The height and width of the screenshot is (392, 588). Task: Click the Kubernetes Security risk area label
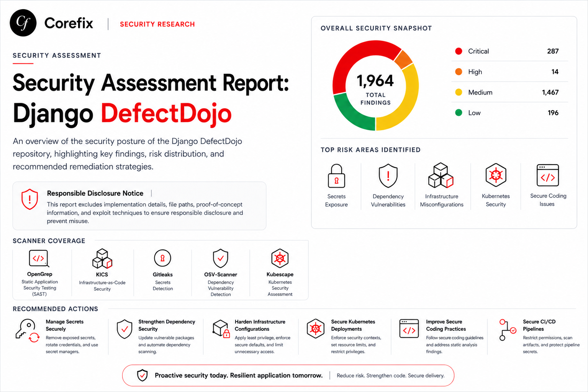click(x=496, y=200)
